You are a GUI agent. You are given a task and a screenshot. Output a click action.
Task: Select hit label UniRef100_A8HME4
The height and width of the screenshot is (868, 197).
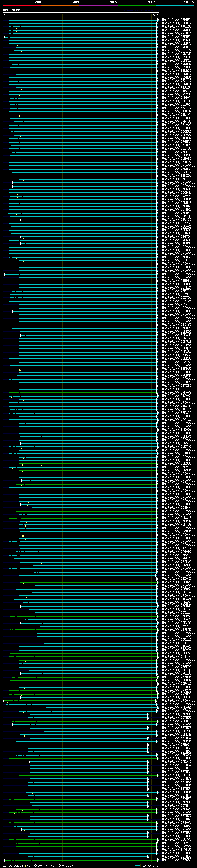tap(177, 20)
